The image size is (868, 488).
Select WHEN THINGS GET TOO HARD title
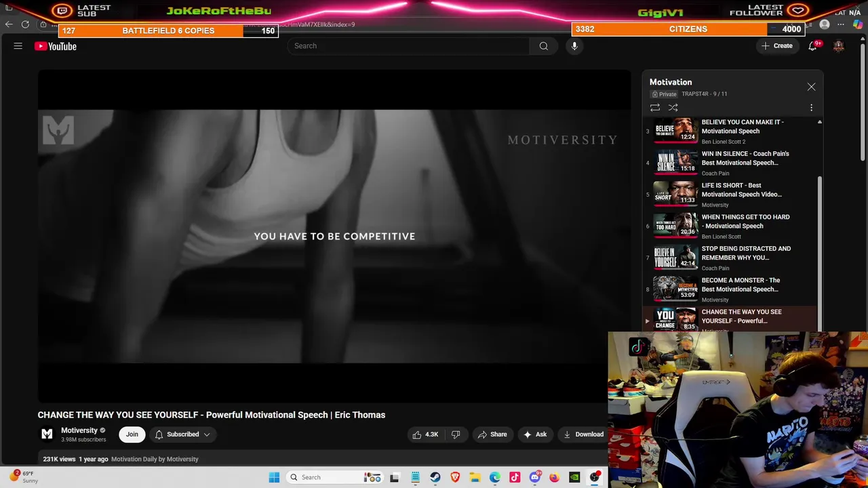pyautogui.click(x=745, y=222)
